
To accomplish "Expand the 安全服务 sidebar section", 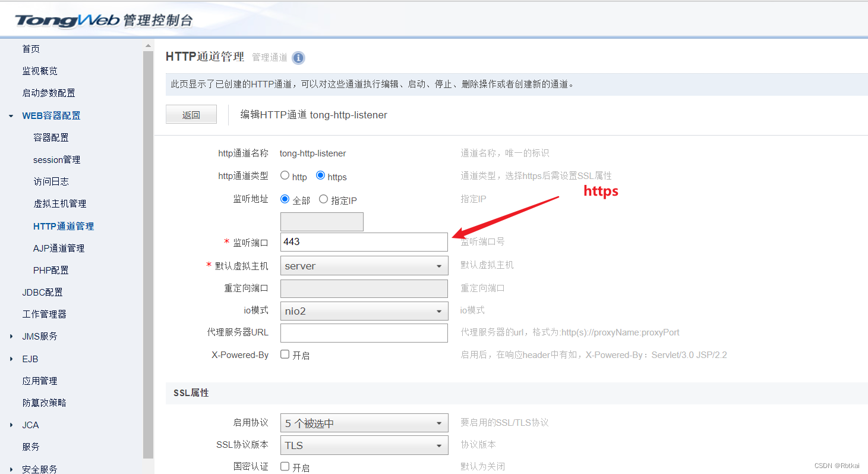I will [x=11, y=469].
